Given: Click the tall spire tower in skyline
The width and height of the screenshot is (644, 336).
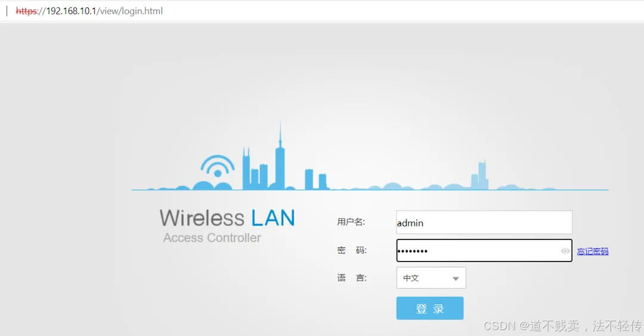Looking at the screenshot, I should pyautogui.click(x=280, y=156).
